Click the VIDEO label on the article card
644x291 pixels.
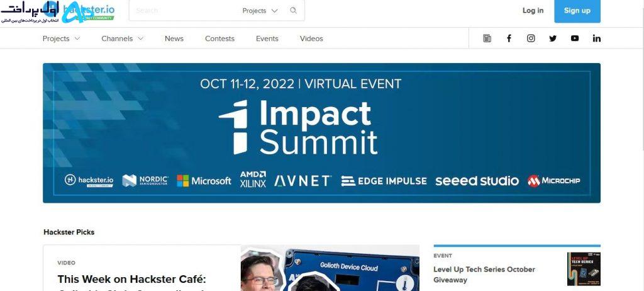(67, 263)
